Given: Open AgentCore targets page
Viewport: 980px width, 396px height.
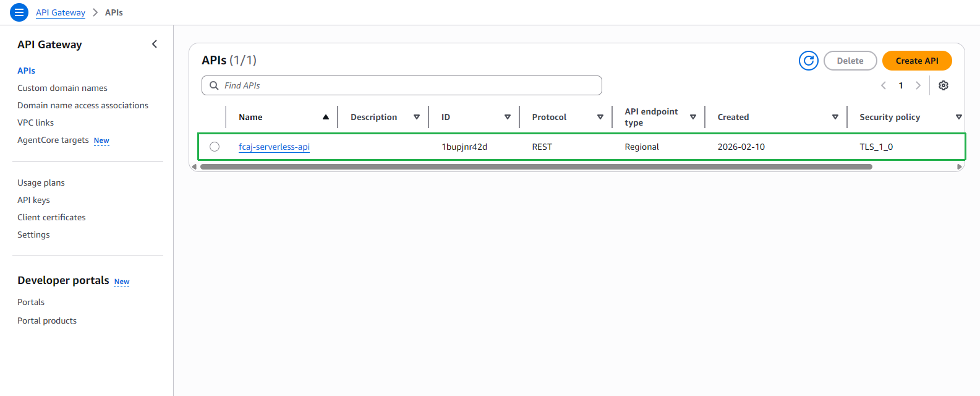Looking at the screenshot, I should point(53,140).
